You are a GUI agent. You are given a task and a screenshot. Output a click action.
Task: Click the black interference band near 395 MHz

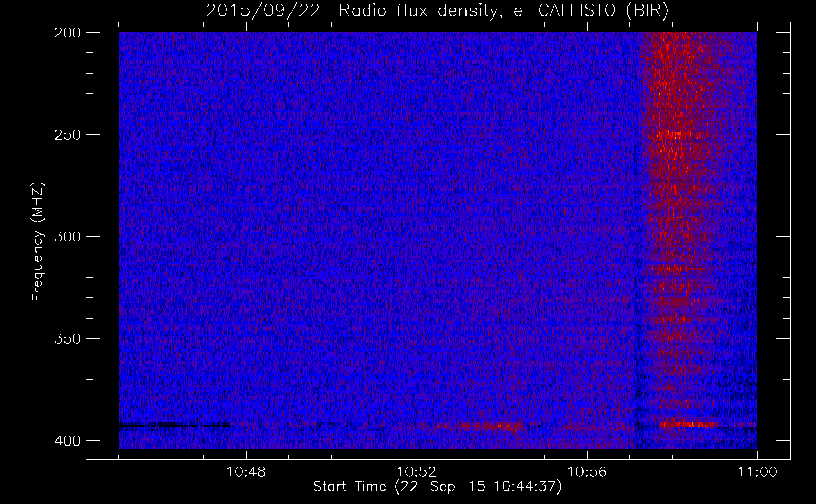click(x=174, y=425)
